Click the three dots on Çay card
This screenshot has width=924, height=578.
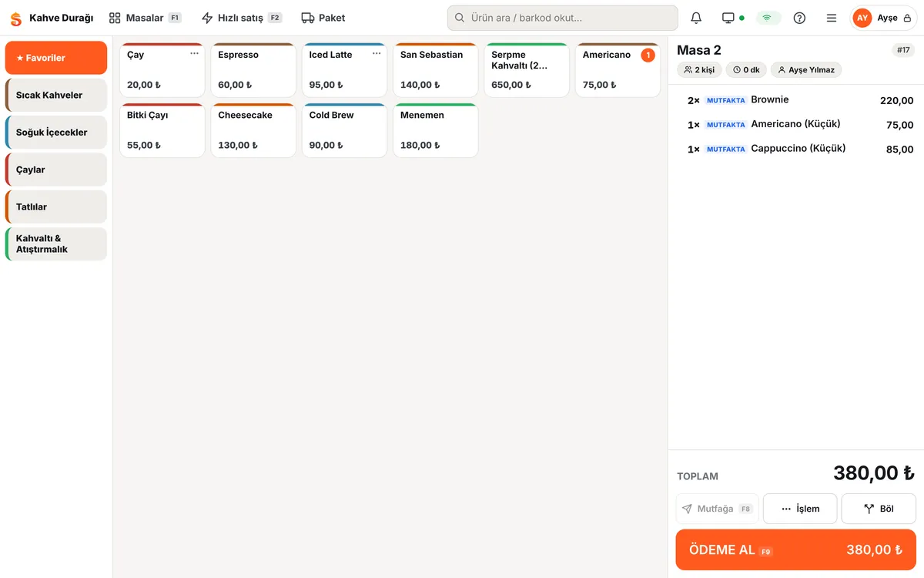[194, 54]
